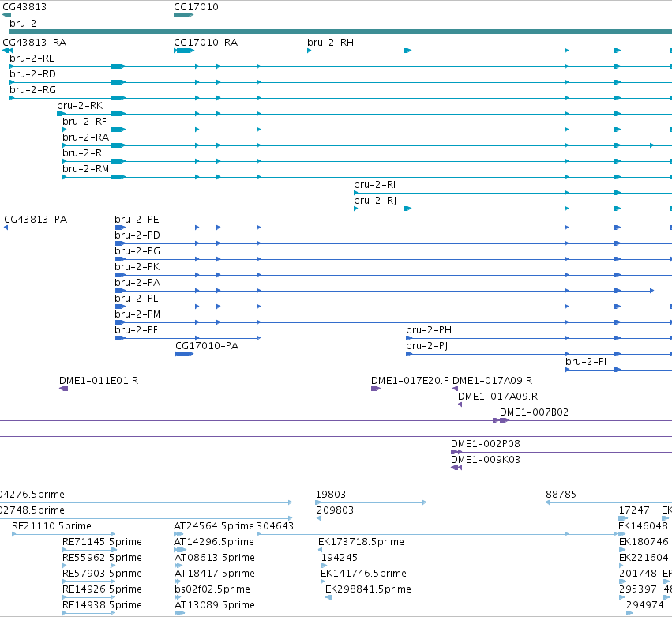Select the bru-2-RL transcript label
Image resolution: width=672 pixels, height=617 pixels.
pos(84,153)
